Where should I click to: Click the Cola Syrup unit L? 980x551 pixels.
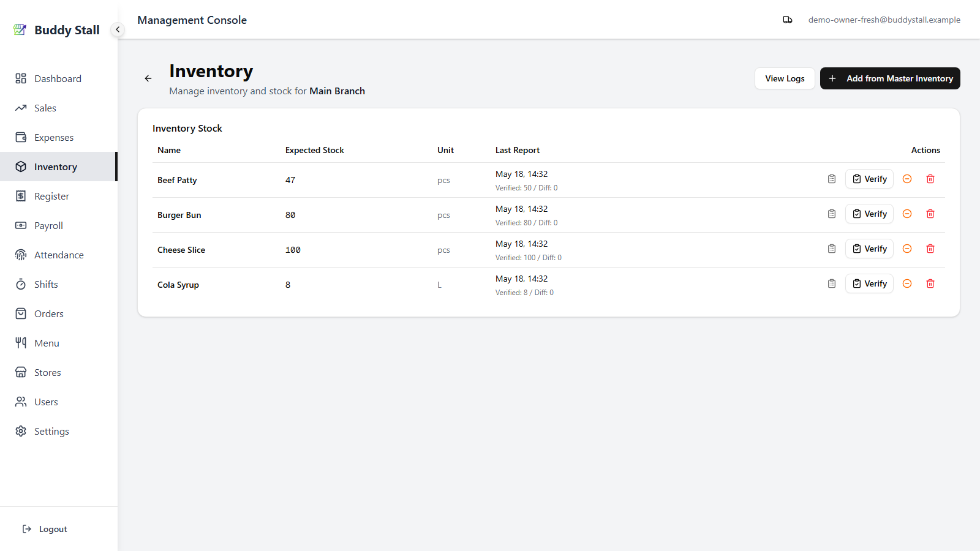coord(439,285)
